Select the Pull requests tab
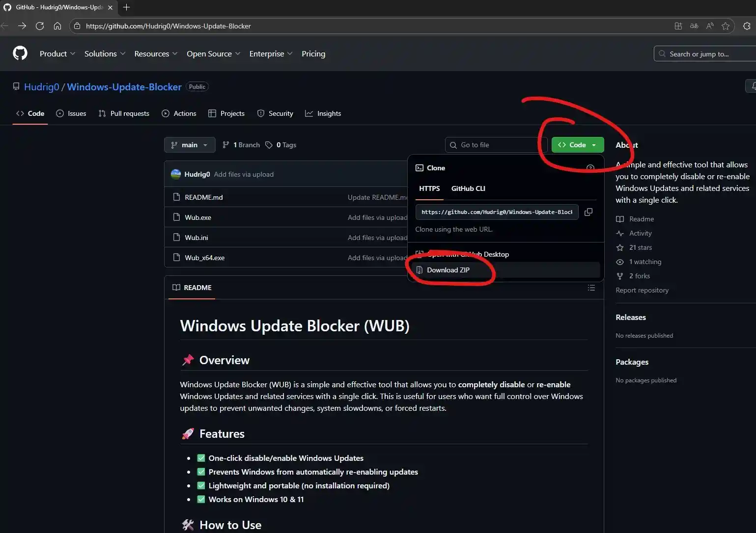 [124, 113]
